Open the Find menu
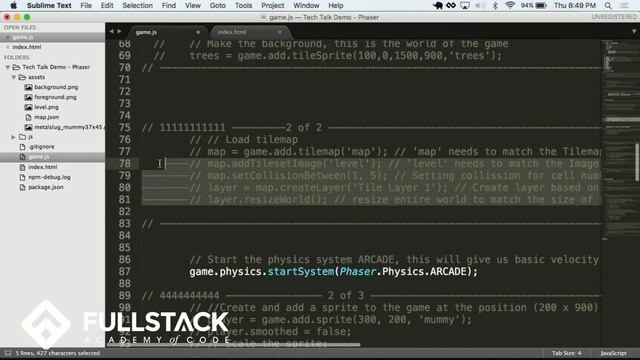Screen dimensions: 640x360 coord(169,5)
